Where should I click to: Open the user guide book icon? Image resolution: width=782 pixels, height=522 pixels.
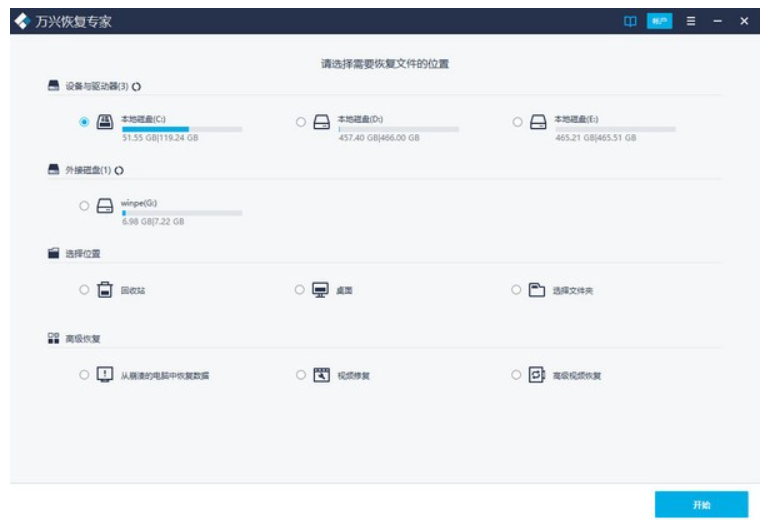click(x=630, y=21)
